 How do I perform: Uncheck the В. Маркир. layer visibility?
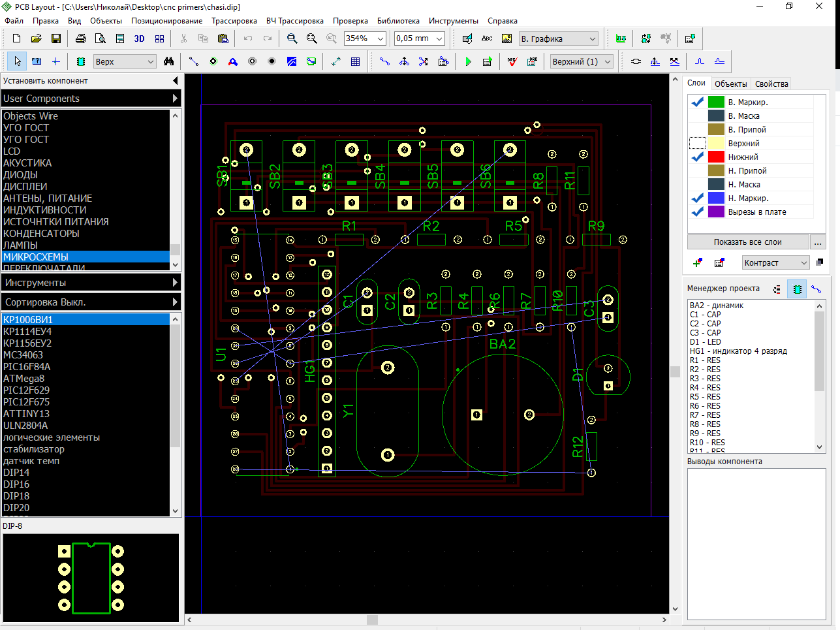coord(698,102)
